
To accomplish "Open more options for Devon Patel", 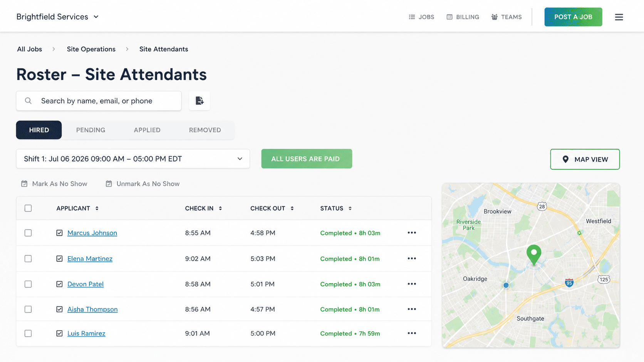I will pyautogui.click(x=412, y=284).
